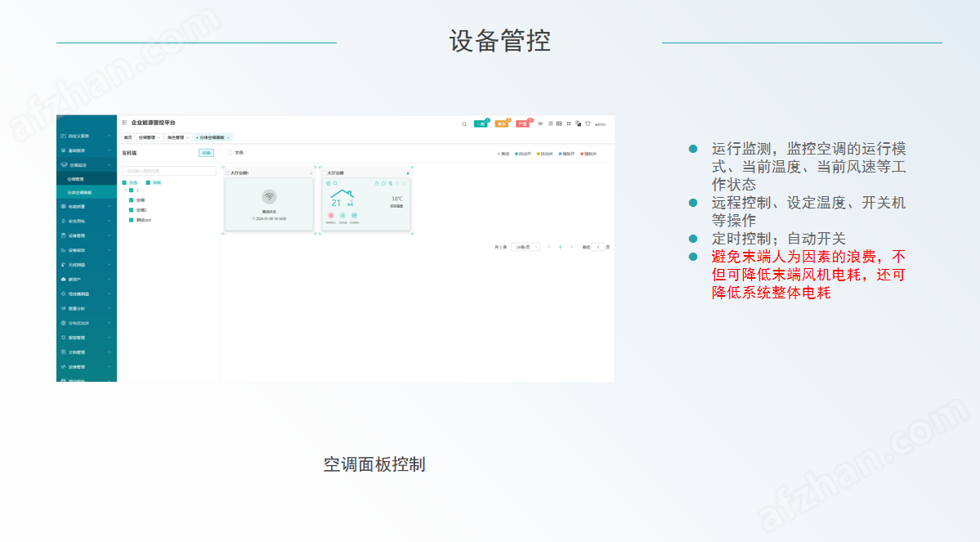Open the language translate icon in header

point(578,123)
